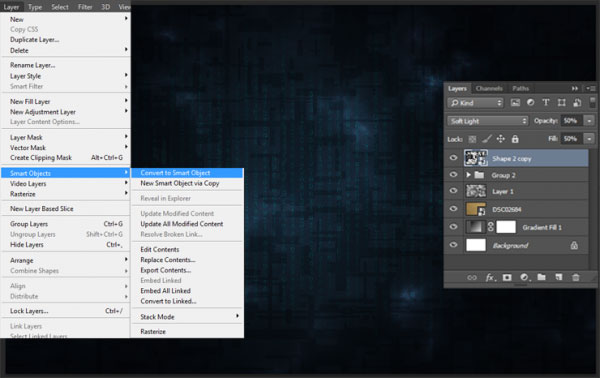600x378 pixels.
Task: Filter layers by shape layer icon
Action: [x=561, y=103]
